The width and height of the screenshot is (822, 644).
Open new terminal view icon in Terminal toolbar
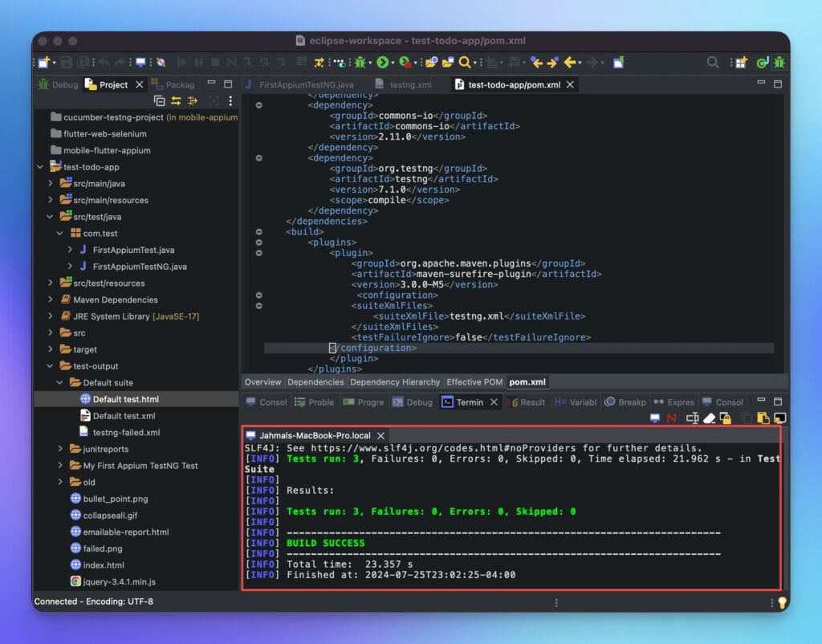[780, 418]
